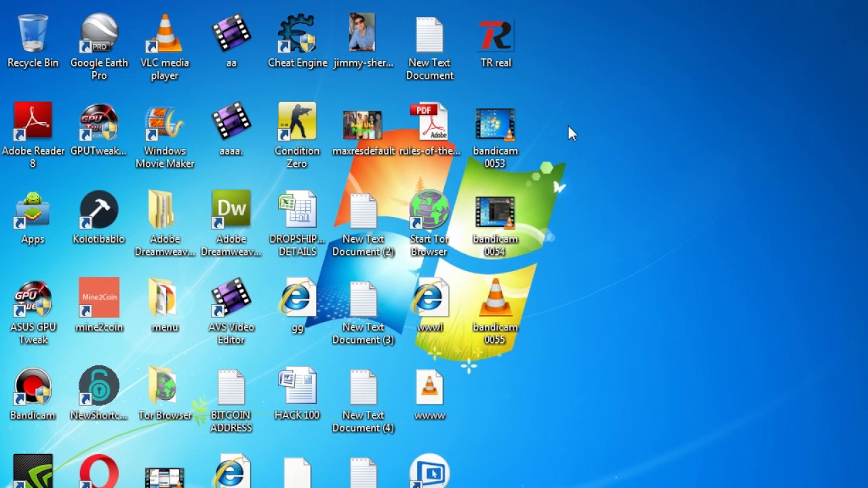Launch Google Earth Pro
Image resolution: width=868 pixels, height=488 pixels.
click(x=98, y=32)
